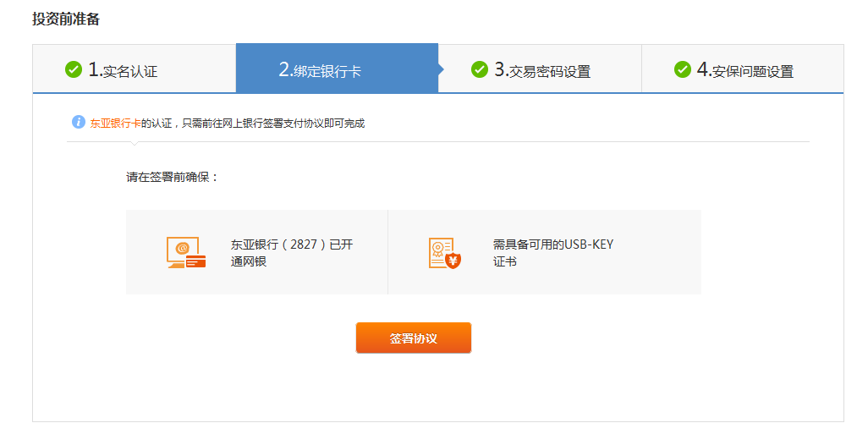Click the 投资前准备 heading
The width and height of the screenshot is (868, 434).
[x=66, y=19]
